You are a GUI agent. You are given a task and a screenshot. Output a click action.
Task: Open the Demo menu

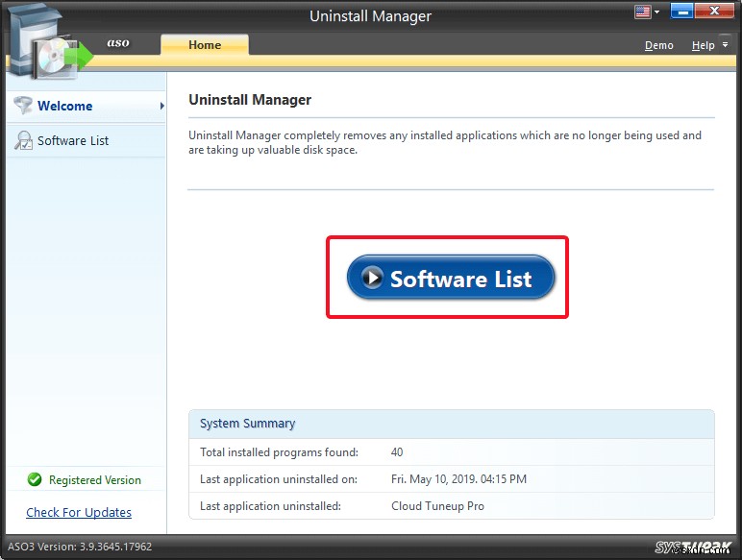658,45
